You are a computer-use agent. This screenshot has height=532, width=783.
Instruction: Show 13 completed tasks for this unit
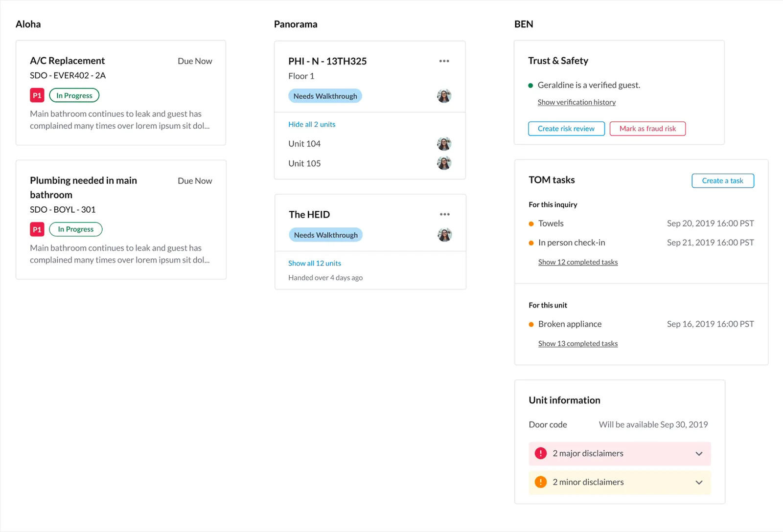pyautogui.click(x=578, y=344)
